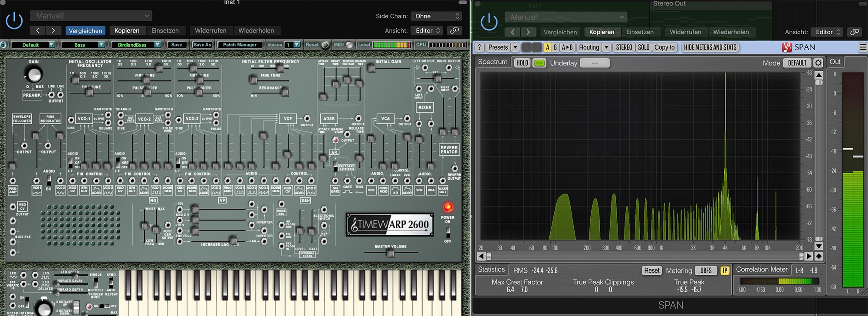Image resolution: width=868 pixels, height=316 pixels.
Task: Click the link icon in Inst 1 window
Action: [454, 30]
